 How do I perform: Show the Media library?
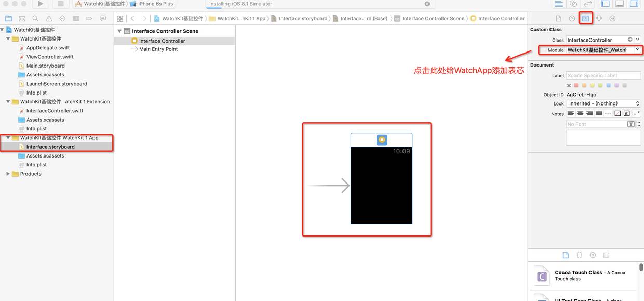click(606, 255)
